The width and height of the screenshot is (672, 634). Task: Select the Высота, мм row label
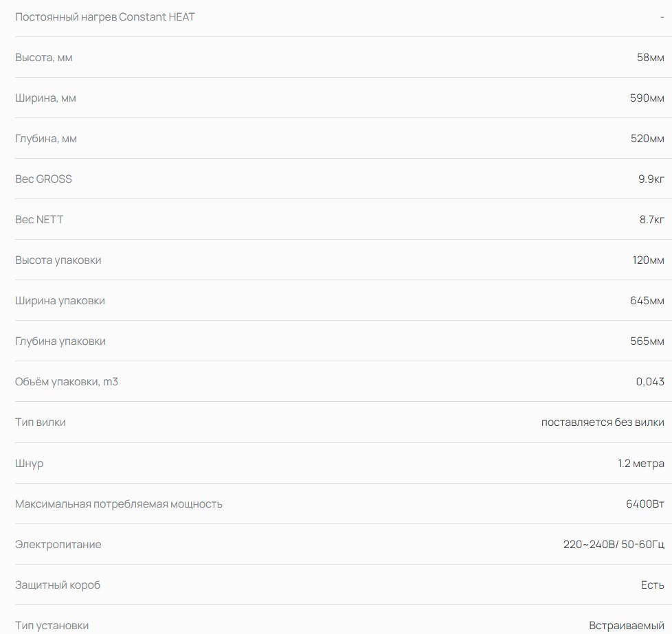(x=44, y=58)
